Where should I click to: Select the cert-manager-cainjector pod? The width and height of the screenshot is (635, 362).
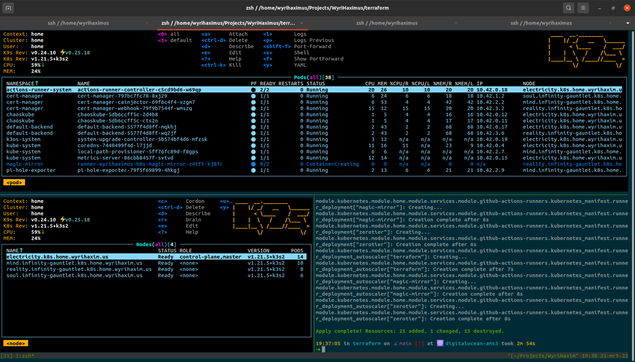coord(136,102)
